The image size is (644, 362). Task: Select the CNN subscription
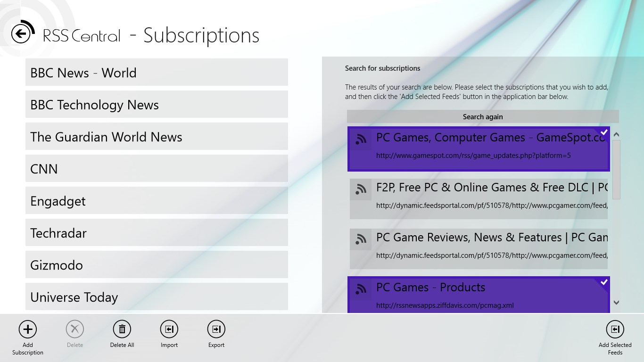point(157,168)
